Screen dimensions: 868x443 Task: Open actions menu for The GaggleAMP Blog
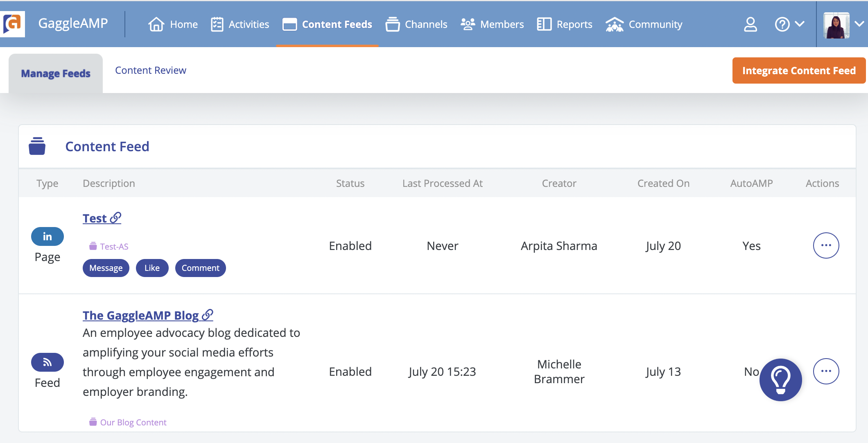click(x=826, y=371)
